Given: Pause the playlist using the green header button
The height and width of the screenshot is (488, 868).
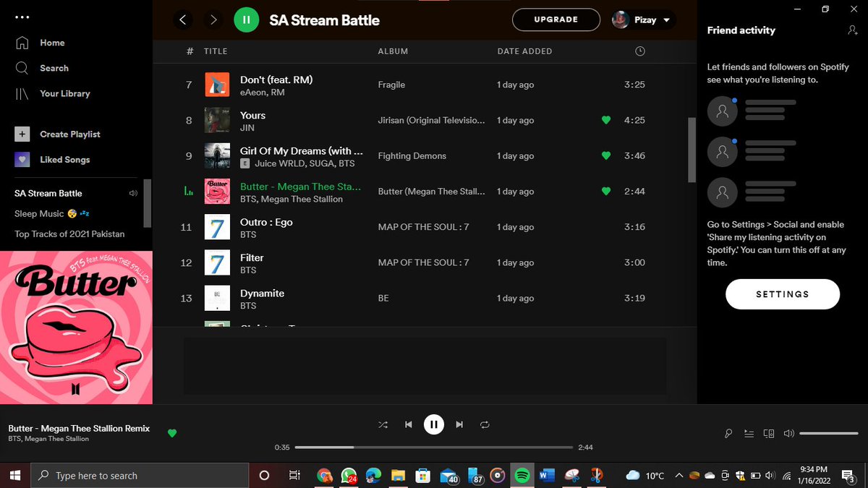Looking at the screenshot, I should click(x=247, y=20).
